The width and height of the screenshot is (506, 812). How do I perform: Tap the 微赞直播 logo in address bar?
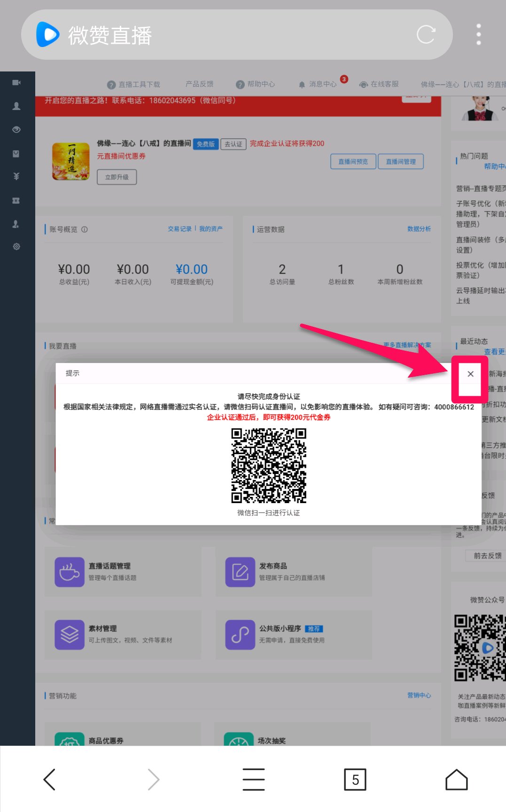tap(48, 35)
